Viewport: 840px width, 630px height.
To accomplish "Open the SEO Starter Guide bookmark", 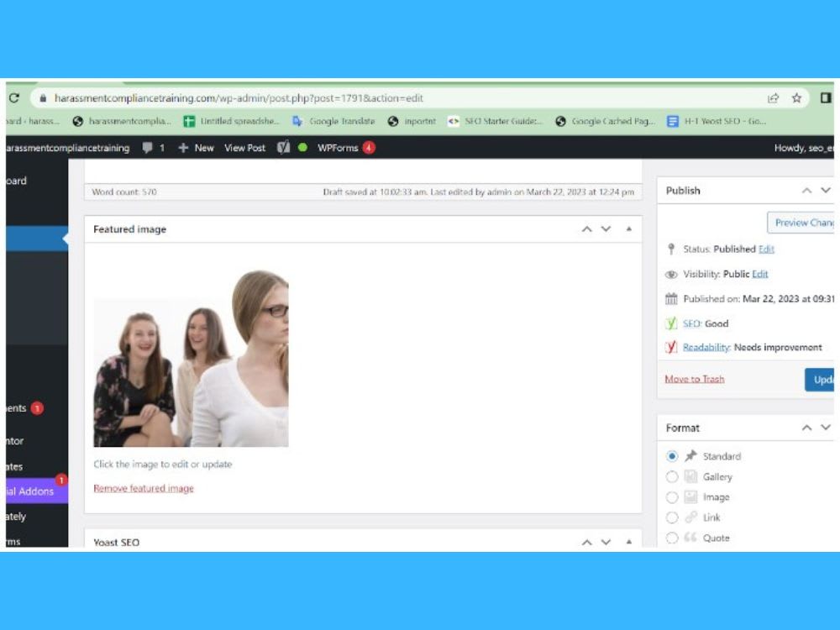I will [495, 121].
